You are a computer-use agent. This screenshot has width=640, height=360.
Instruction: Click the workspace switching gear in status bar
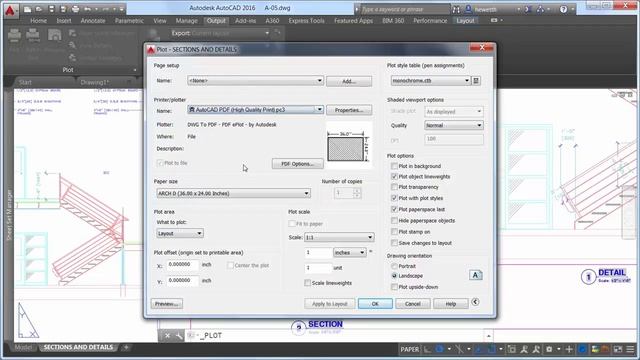click(549, 349)
